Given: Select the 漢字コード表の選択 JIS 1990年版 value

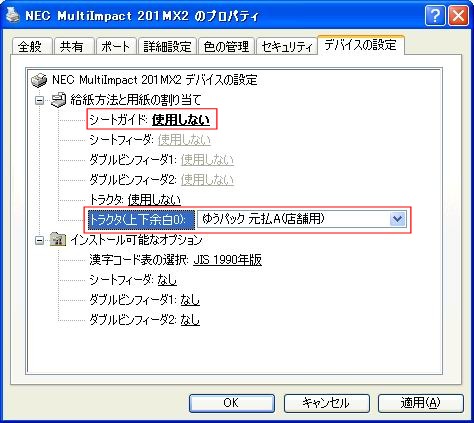Looking at the screenshot, I should pyautogui.click(x=227, y=260).
